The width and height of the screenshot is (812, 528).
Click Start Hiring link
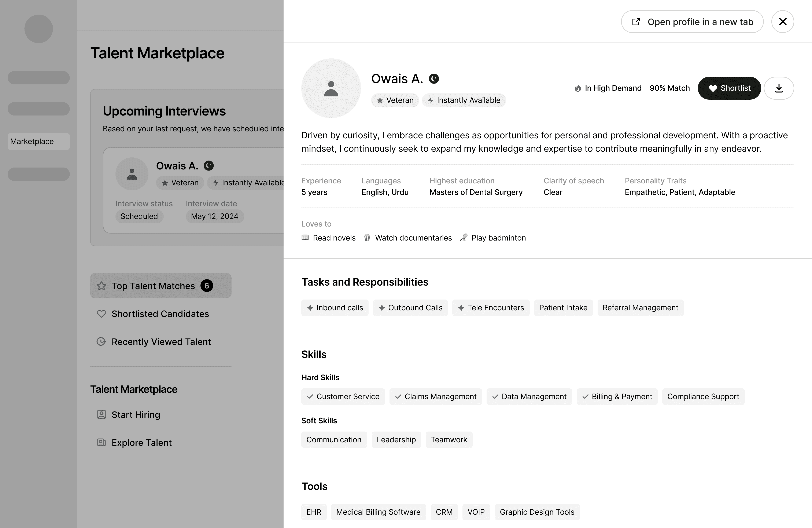click(136, 415)
